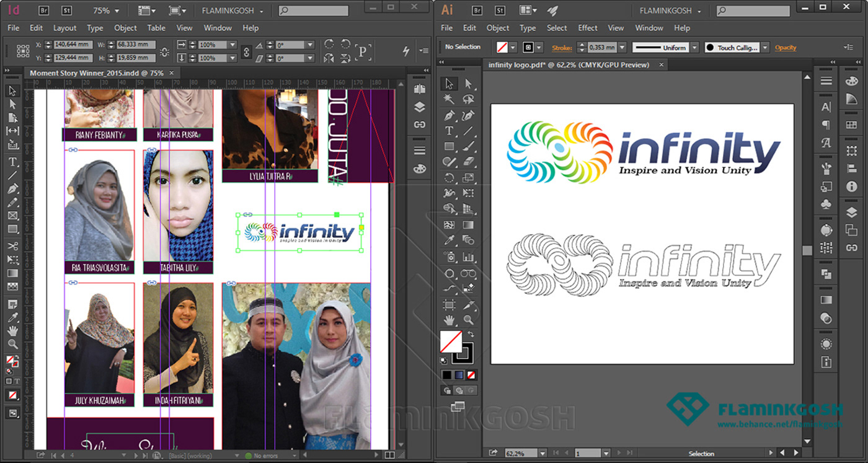Open Illustrator's control bar panel options menu
868x463 pixels.
848,48
